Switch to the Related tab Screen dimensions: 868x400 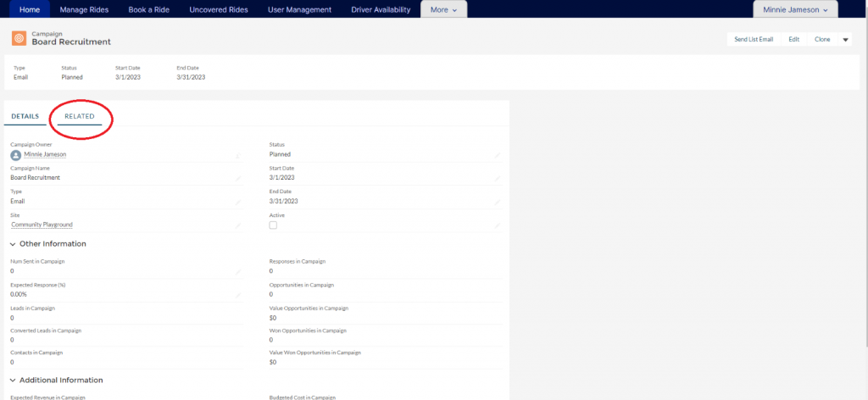pos(80,116)
